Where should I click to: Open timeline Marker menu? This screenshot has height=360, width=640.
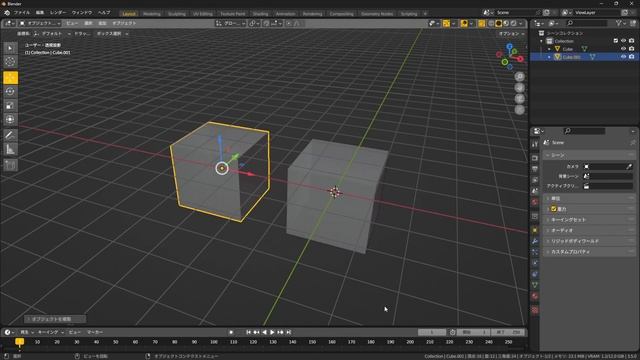95,332
